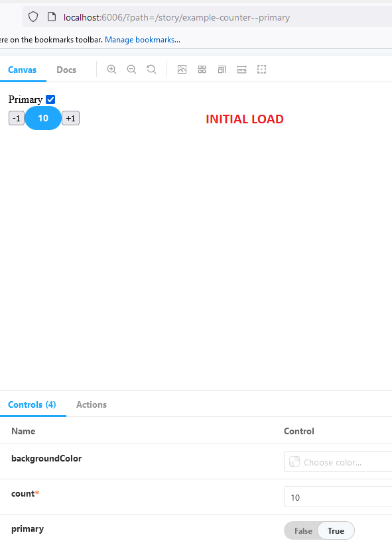Screen dimensions: 392x549
Task: Enable the dashed-square outlines icon
Action: pyautogui.click(x=262, y=70)
